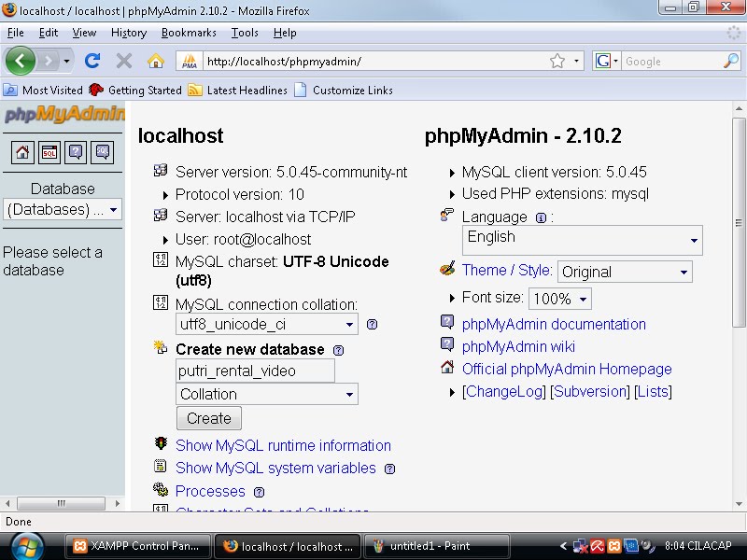
Task: Click the new database name input field
Action: 255,371
